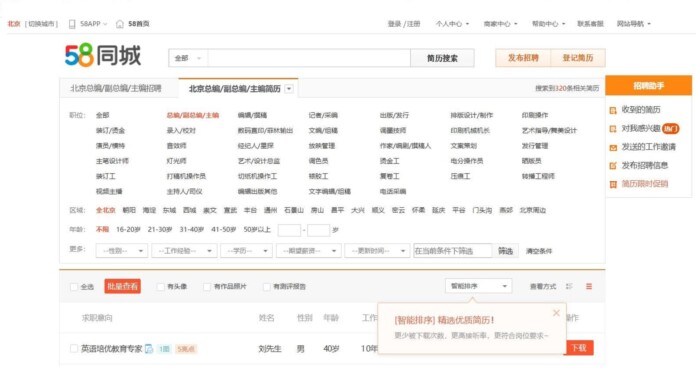
Task: Expand the arrow next to 北京总编/副总编/主编简历 tab
Action: click(289, 89)
